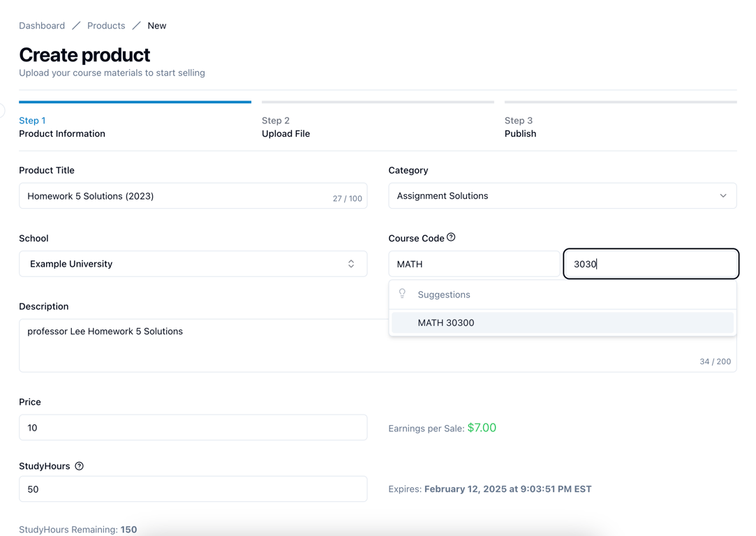Open the Products breadcrumb link

click(106, 26)
